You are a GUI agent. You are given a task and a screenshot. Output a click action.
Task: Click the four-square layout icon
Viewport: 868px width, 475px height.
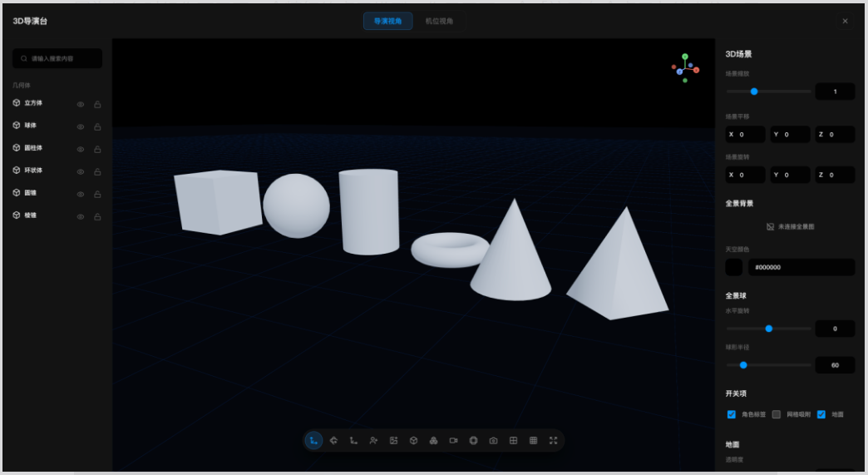(x=513, y=441)
